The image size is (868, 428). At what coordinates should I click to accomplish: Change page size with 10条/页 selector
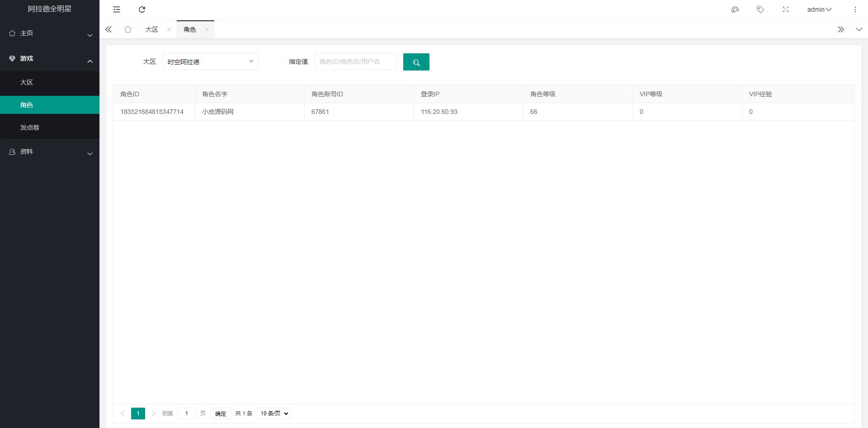273,413
